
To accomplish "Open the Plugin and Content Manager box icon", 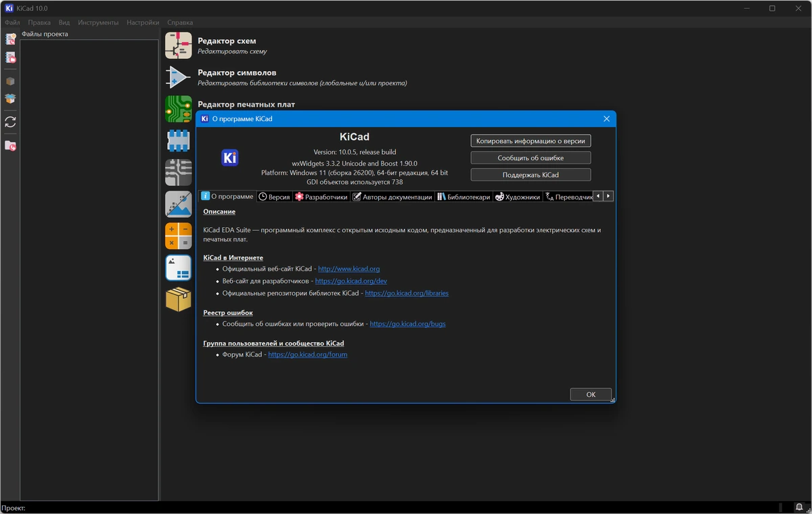I will pos(179,300).
